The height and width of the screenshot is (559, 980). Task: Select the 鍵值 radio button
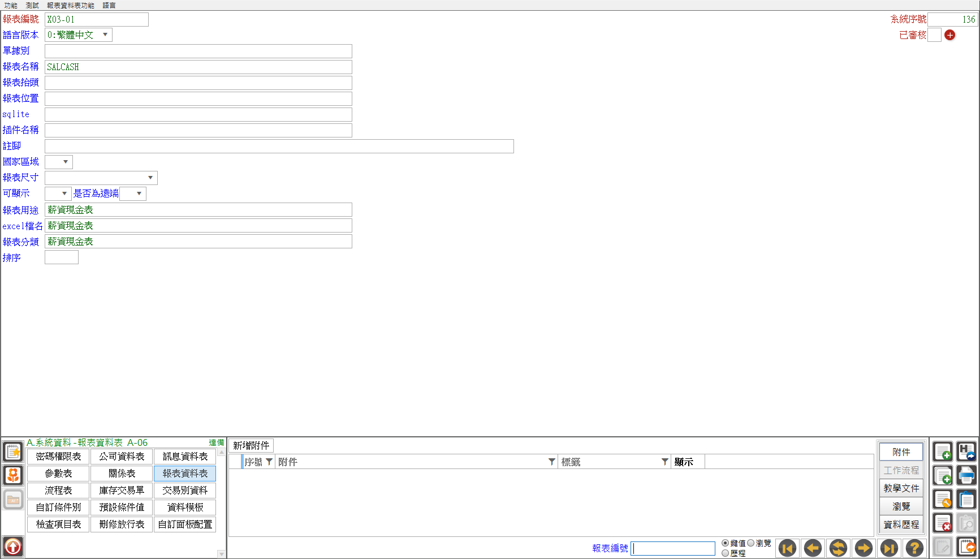[725, 543]
